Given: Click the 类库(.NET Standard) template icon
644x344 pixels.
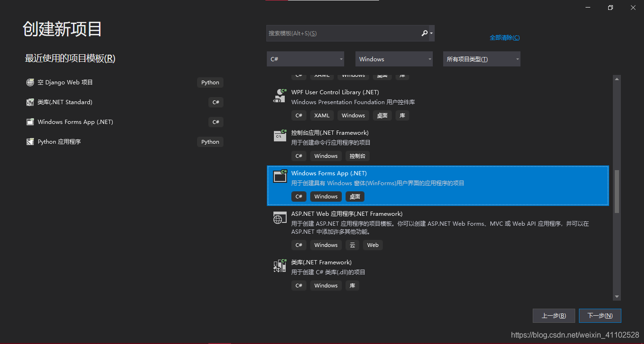Looking at the screenshot, I should pyautogui.click(x=30, y=102).
